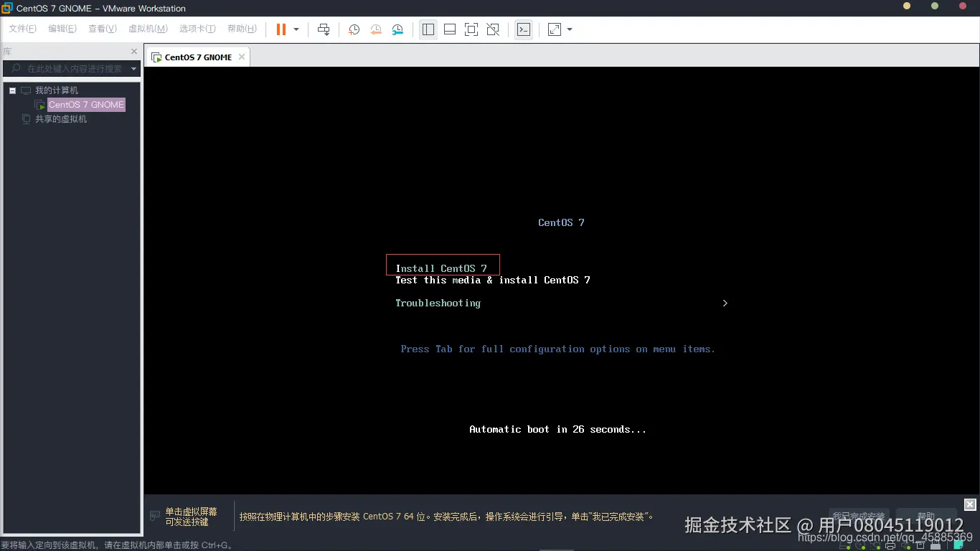
Task: Click inside the library search input field
Action: point(72,69)
